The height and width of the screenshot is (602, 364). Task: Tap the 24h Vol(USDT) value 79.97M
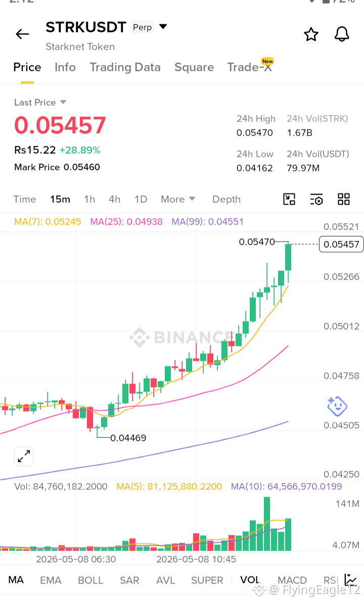click(303, 168)
